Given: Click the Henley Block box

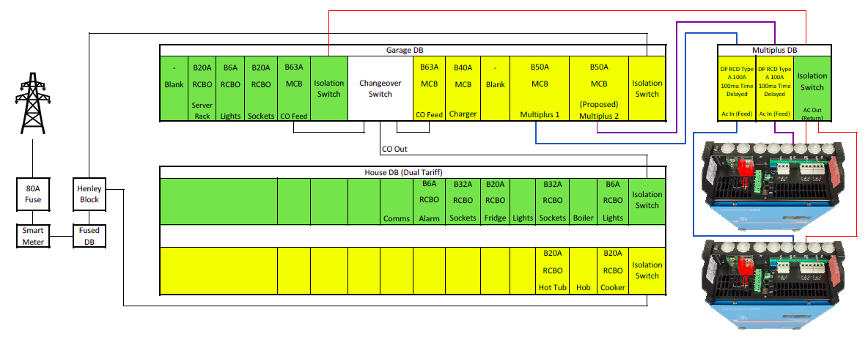Looking at the screenshot, I should click(x=88, y=192).
